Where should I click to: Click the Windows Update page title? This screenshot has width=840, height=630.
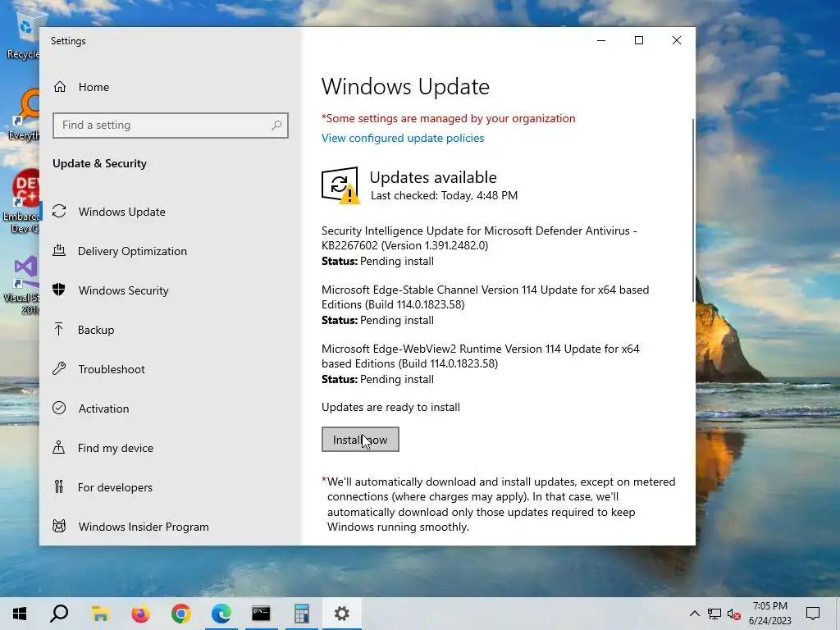click(x=405, y=86)
